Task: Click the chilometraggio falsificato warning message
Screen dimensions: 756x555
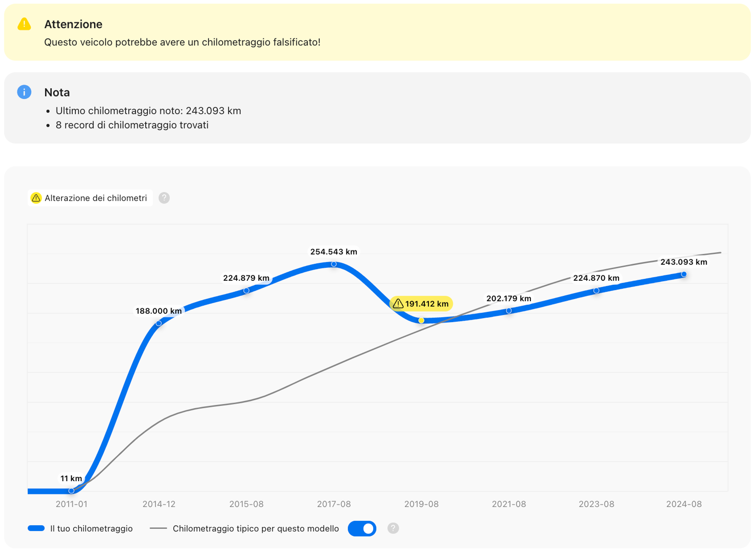Action: pos(182,42)
